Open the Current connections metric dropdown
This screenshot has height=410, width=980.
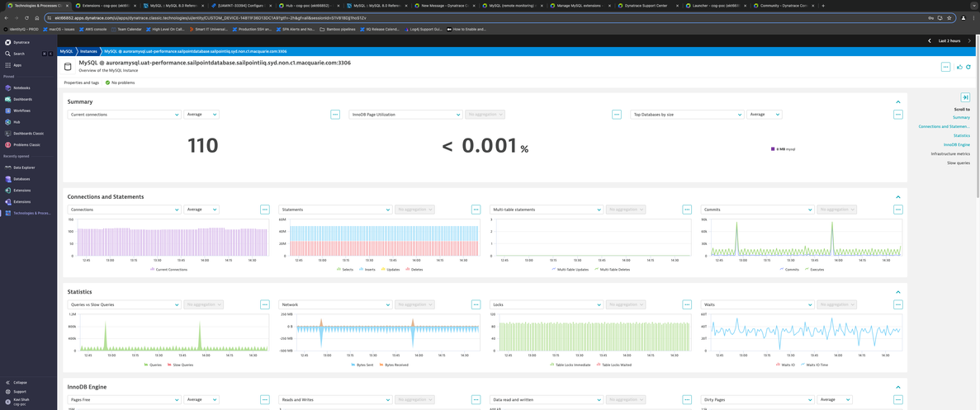pyautogui.click(x=124, y=115)
